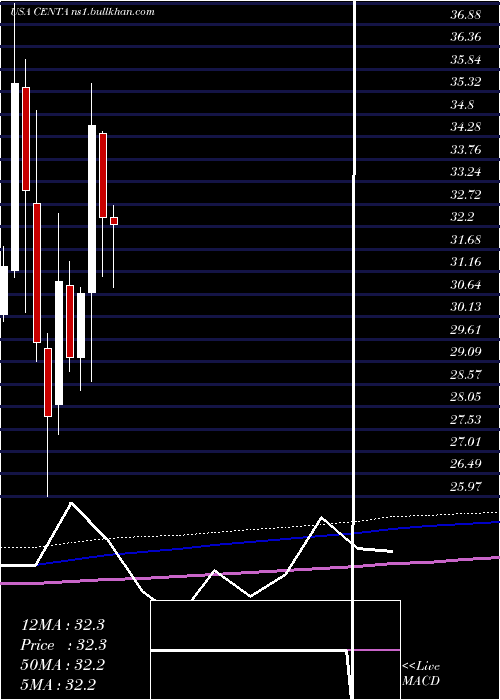Viewport: 500px width, 700px height.
Task: Click the 12MA : 32.3 readout
Action: 63,625
